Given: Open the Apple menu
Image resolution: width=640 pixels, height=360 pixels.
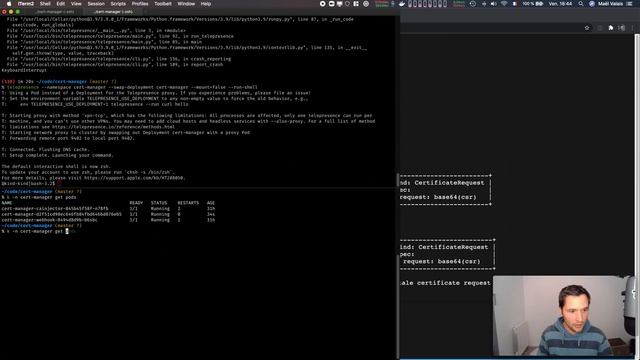Looking at the screenshot, I should pos(9,4).
